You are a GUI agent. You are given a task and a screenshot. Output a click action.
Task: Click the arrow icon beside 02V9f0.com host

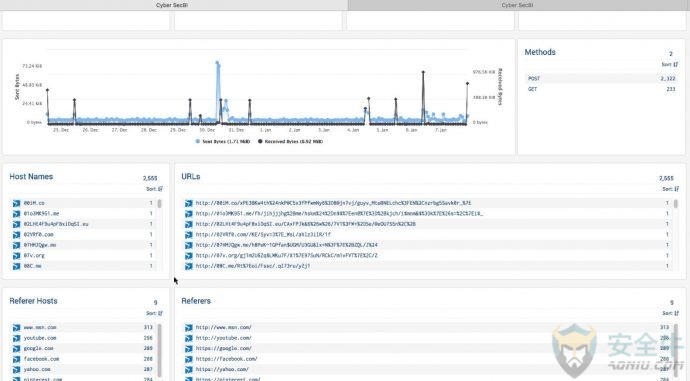click(16, 235)
